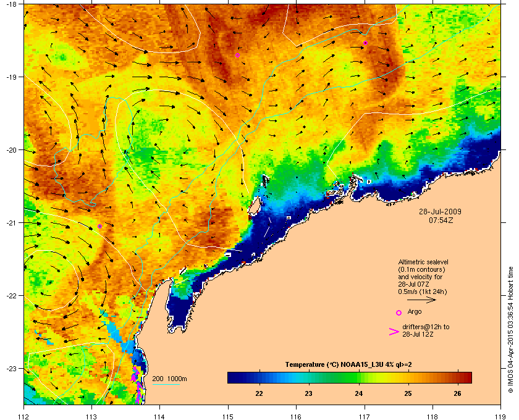Screen dimensions: 519x420
Task: Click the cyan depth contour legend line
Action: point(166,385)
